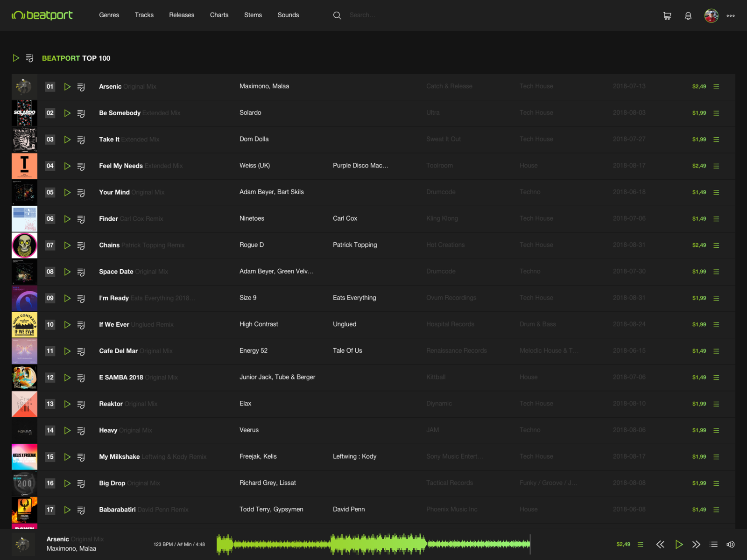Screen dimensions: 747x560
Task: Buy Arsenic for $2,49 in its row
Action: (x=699, y=86)
